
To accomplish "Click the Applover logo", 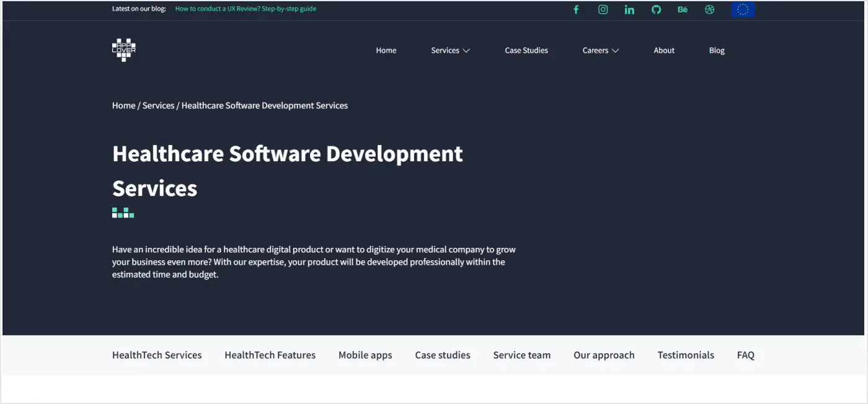I will click(123, 50).
